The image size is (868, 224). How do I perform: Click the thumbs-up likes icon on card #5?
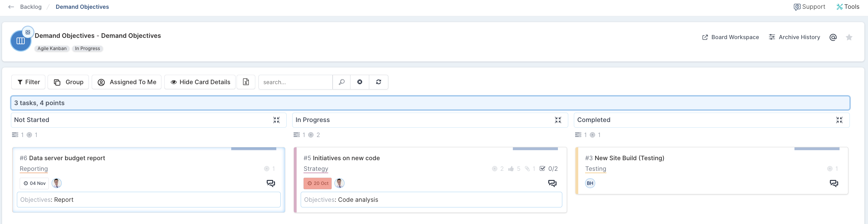coord(511,169)
